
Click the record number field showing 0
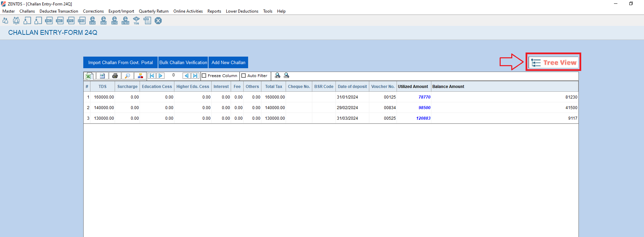tap(173, 75)
